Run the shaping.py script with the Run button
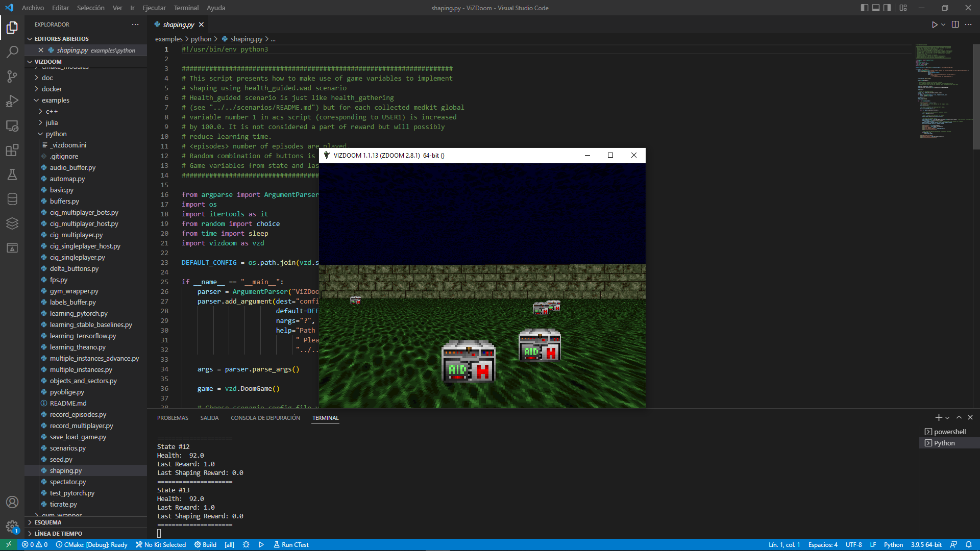980x551 pixels. (935, 24)
